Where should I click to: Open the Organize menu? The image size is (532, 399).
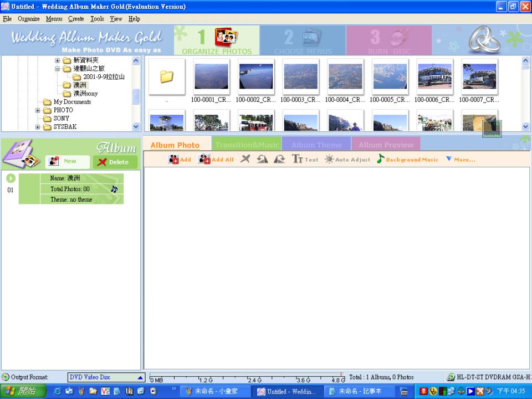coord(28,19)
